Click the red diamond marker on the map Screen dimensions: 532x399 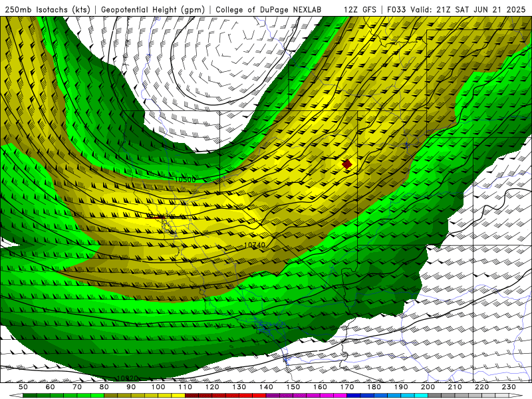click(346, 164)
